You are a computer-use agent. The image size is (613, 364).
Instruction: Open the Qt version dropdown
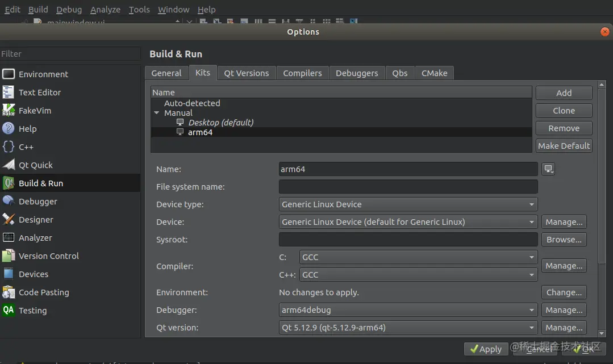click(408, 327)
